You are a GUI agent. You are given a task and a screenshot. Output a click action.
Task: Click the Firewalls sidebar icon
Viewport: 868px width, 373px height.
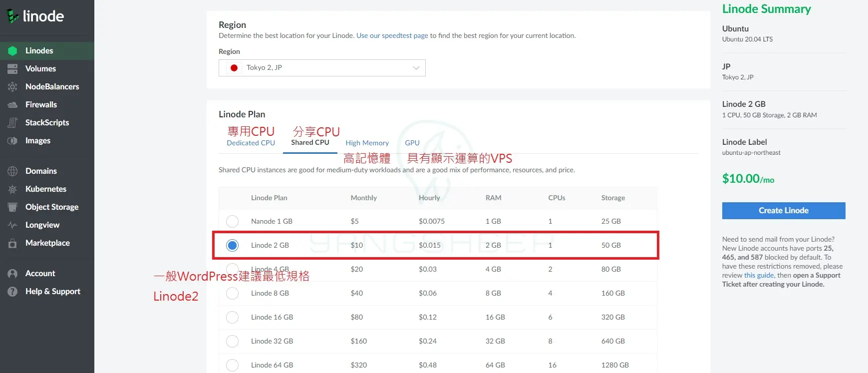click(x=12, y=105)
